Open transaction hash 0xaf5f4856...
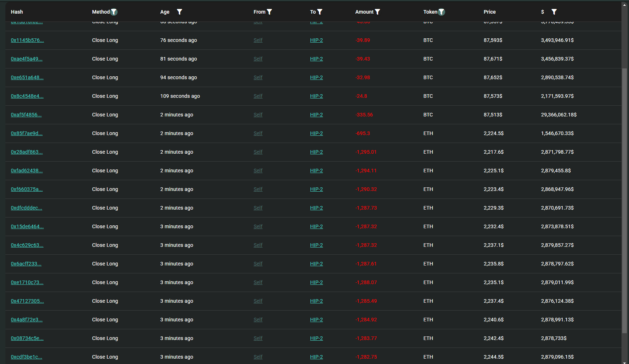The height and width of the screenshot is (364, 629). (x=26, y=115)
